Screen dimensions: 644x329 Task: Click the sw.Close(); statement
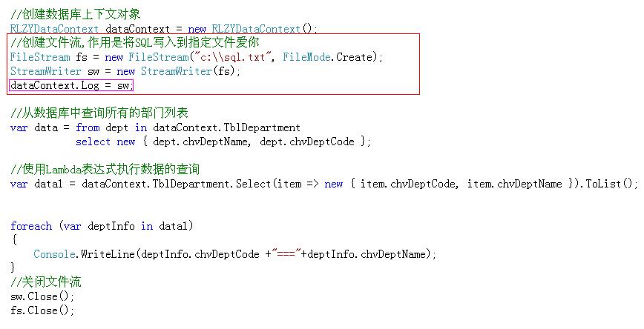(42, 296)
